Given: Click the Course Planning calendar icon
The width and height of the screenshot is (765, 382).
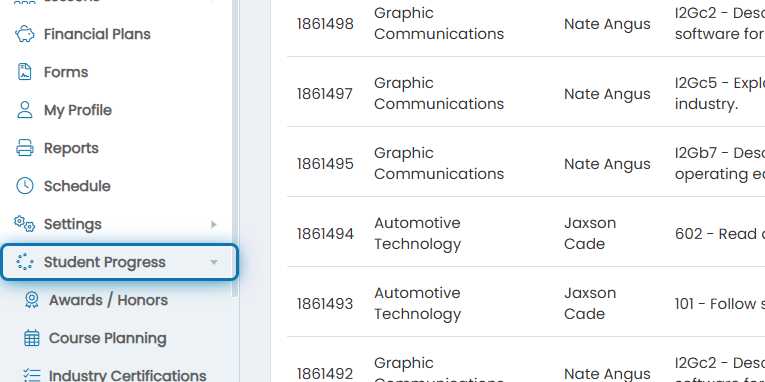Looking at the screenshot, I should (32, 338).
